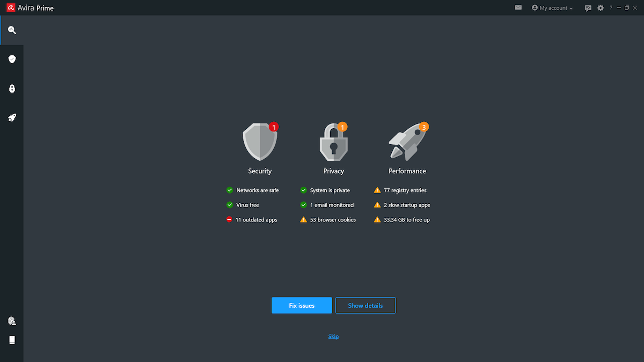Click the Fix issues button
The image size is (644, 362).
tap(302, 305)
